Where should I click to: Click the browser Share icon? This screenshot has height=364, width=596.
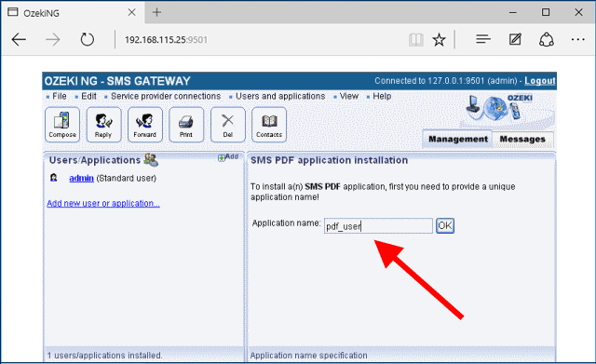point(547,39)
